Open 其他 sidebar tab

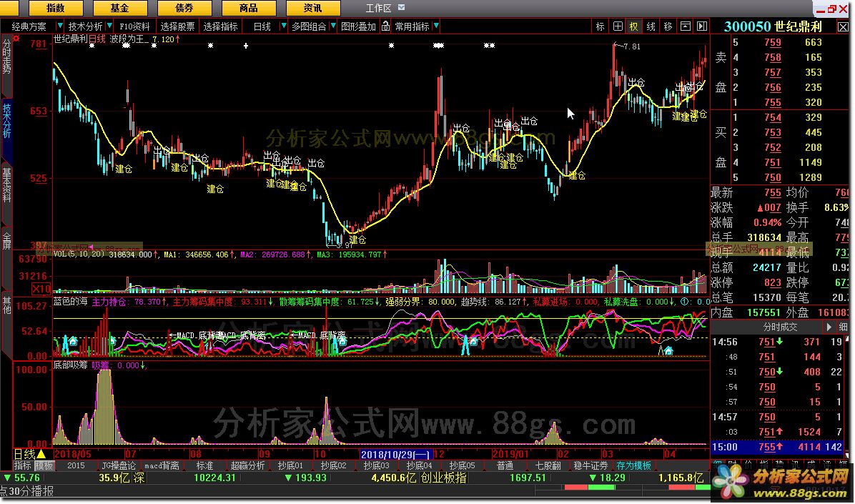[x=6, y=305]
